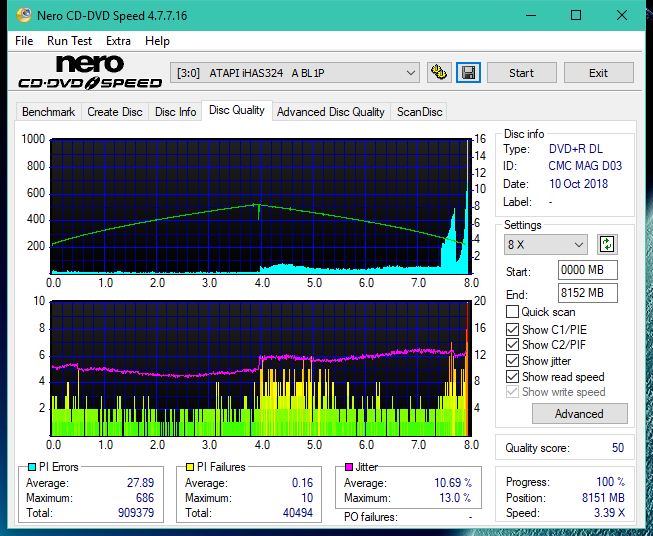Open the drive selection dropdown ATAPI iHAS324
The image size is (653, 536).
(294, 73)
